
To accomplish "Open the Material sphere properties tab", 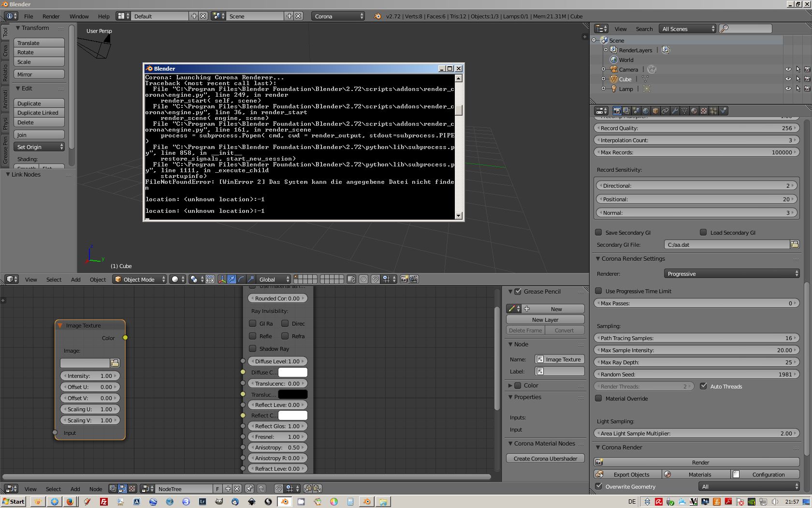I will (x=694, y=111).
